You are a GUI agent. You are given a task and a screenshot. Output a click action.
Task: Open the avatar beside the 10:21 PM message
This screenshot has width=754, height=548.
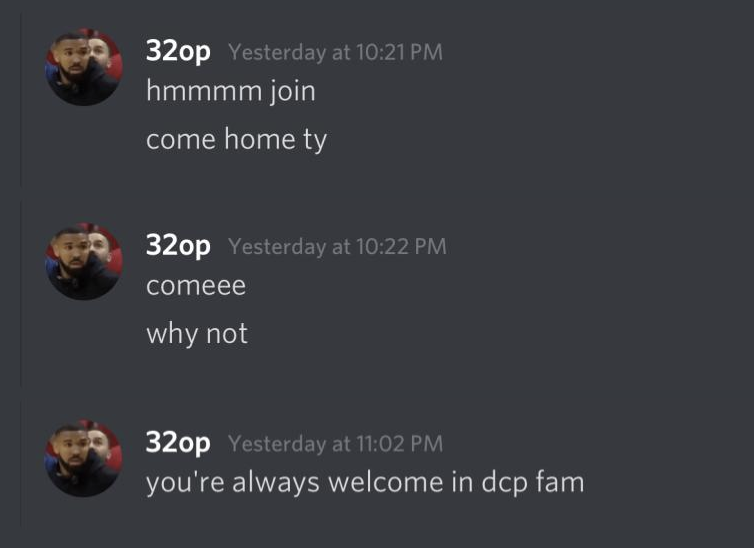84,67
